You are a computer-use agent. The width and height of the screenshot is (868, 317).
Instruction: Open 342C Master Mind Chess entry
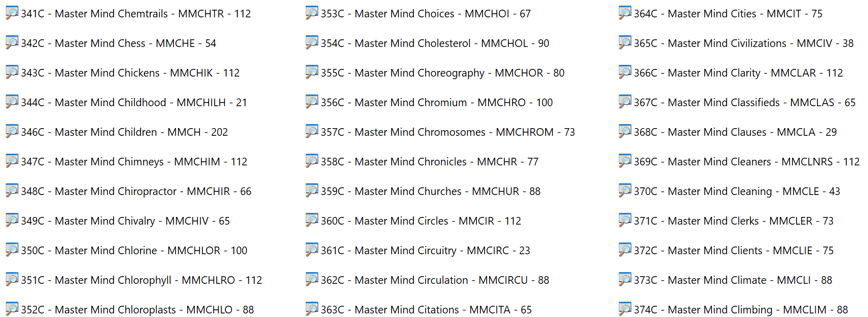[x=118, y=43]
